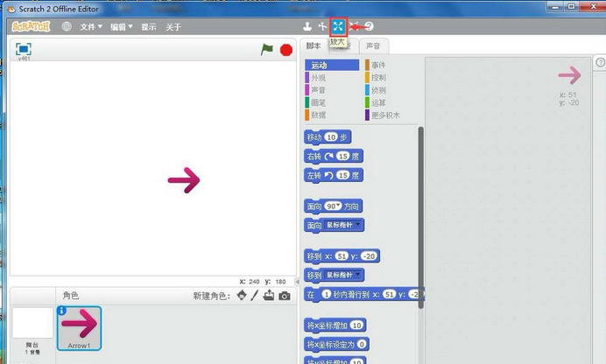Open the 文件 menu
Image resolution: width=606 pixels, height=364 pixels.
(90, 26)
